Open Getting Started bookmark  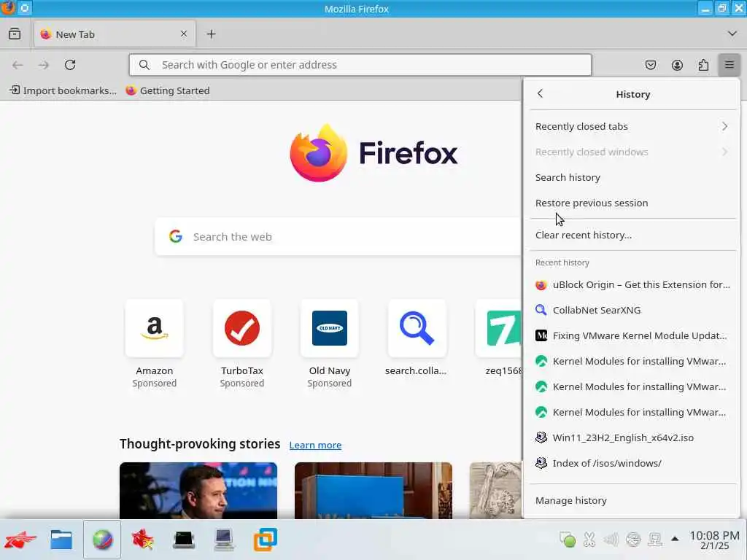[168, 90]
